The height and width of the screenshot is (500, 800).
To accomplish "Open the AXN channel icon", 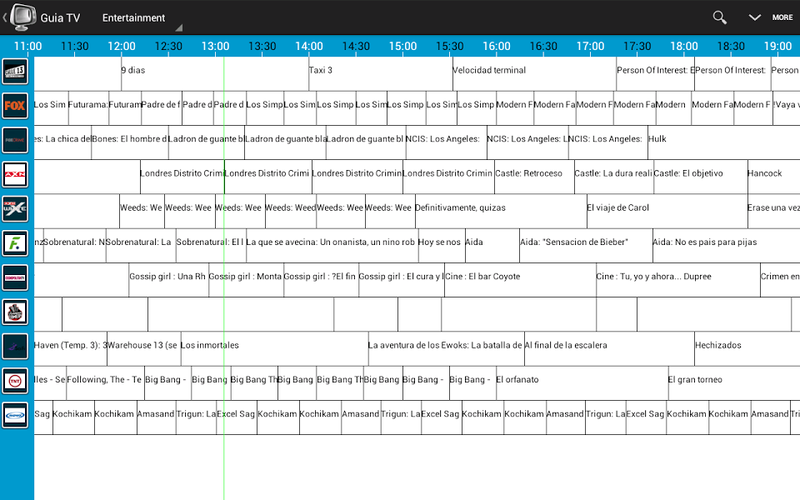I will 15,174.
